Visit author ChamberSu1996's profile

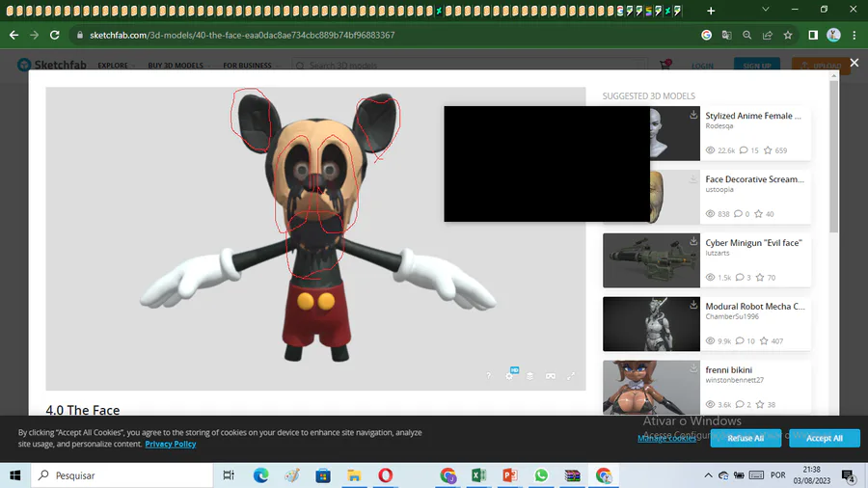tap(732, 316)
